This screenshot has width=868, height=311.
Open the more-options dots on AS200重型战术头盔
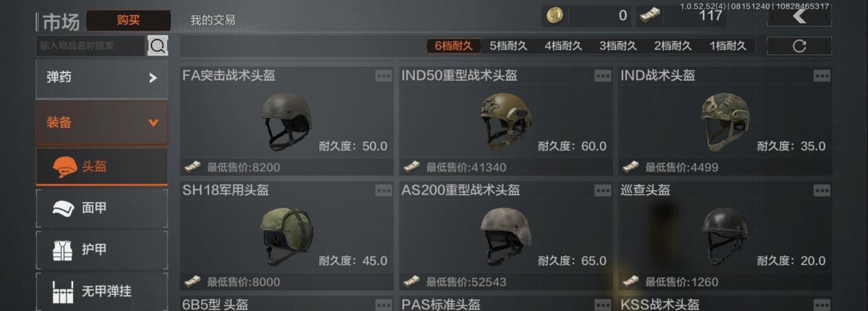click(x=603, y=190)
